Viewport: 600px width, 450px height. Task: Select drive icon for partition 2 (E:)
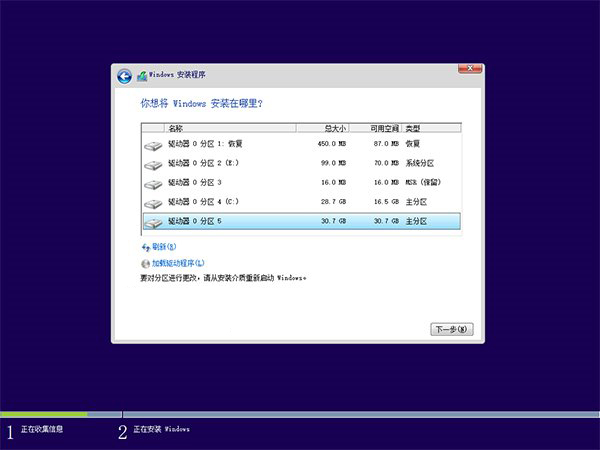click(x=153, y=165)
